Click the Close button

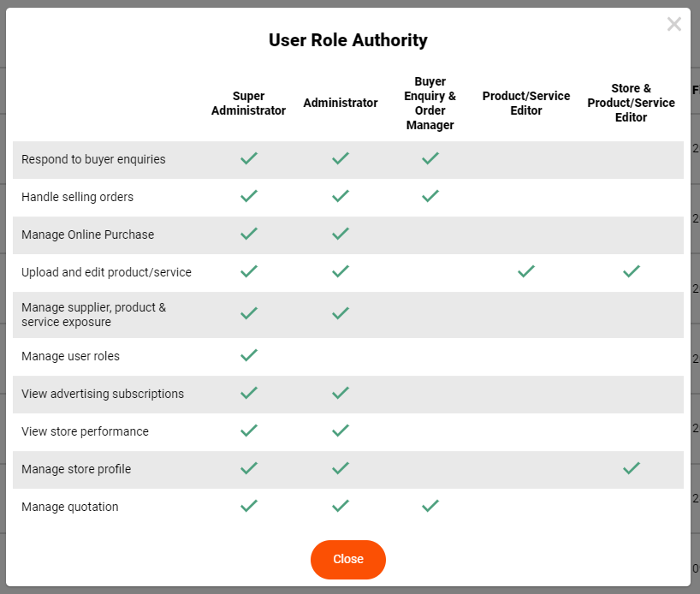pyautogui.click(x=347, y=559)
